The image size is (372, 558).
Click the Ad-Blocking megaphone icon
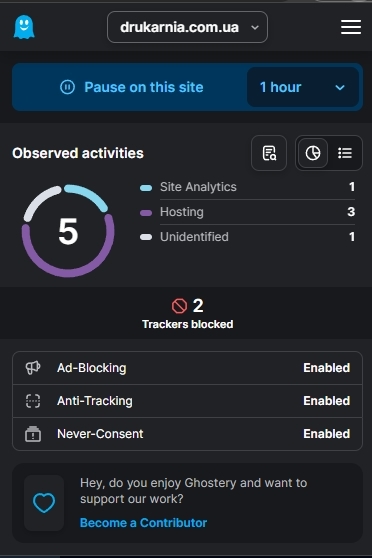coord(33,368)
